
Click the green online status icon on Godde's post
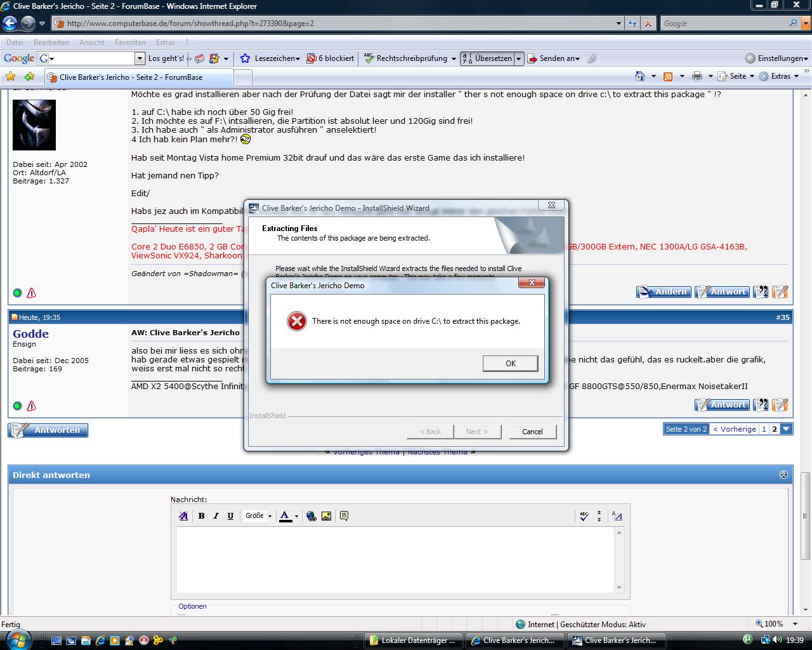pos(17,406)
